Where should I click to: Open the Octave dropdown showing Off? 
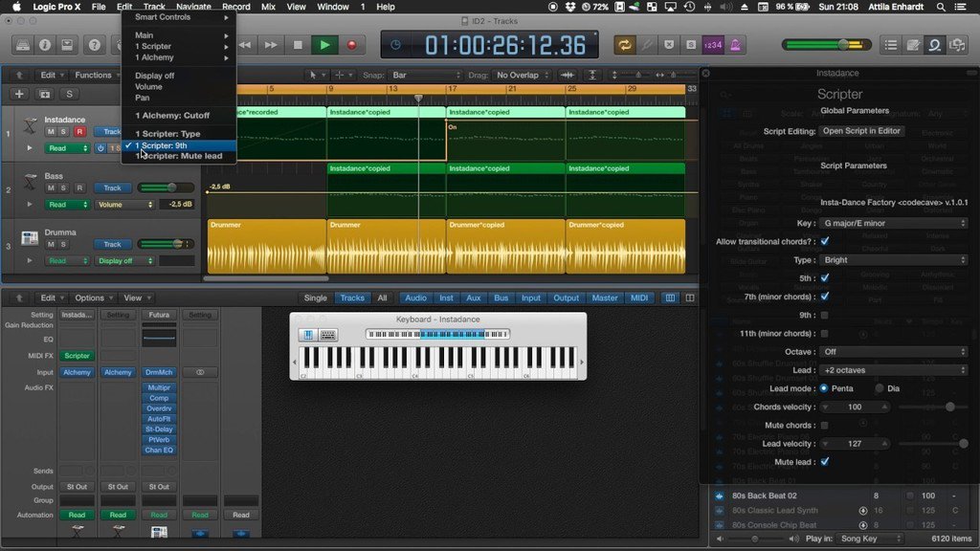tap(894, 352)
